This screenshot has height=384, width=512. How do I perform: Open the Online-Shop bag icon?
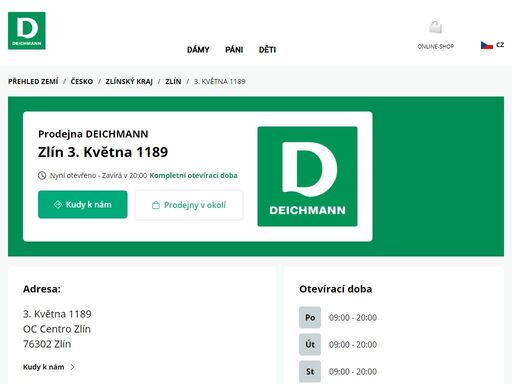(x=436, y=27)
